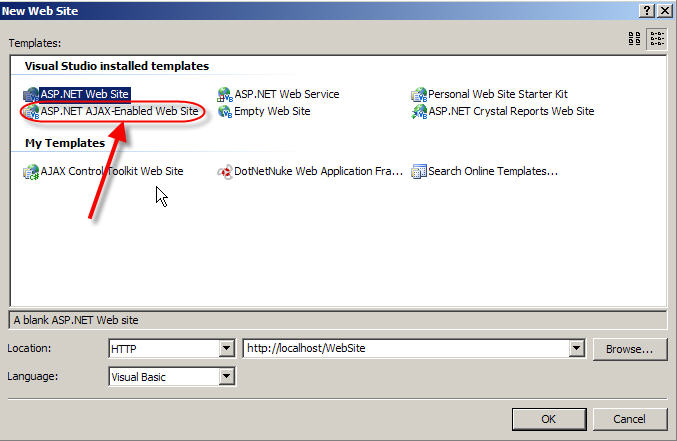The image size is (677, 441).
Task: Choose the ASP.NET AJAX-Enabled Web Site icon
Action: [31, 112]
